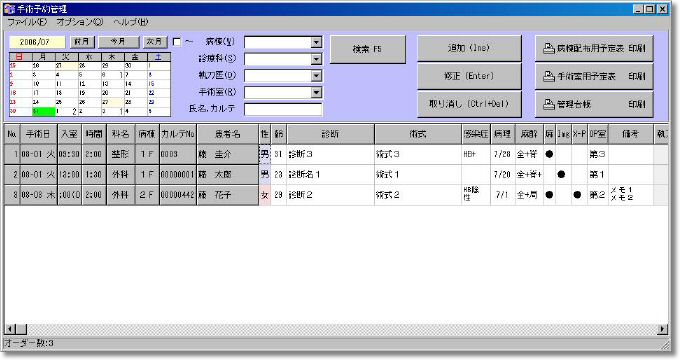Click the black dot in row 3 X-P column
This screenshot has width=680, height=360.
pyautogui.click(x=577, y=195)
